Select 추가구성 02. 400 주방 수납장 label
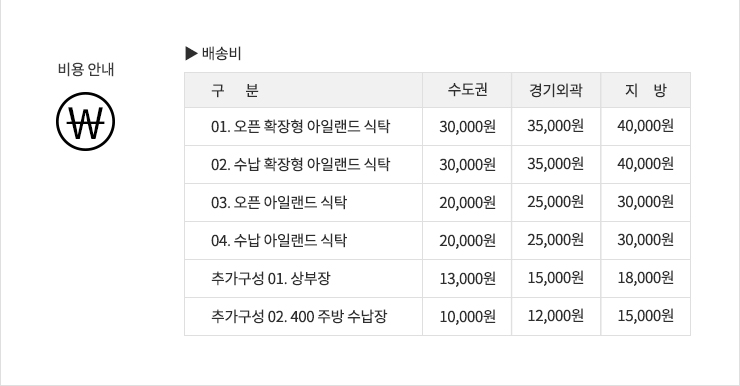 (x=299, y=316)
